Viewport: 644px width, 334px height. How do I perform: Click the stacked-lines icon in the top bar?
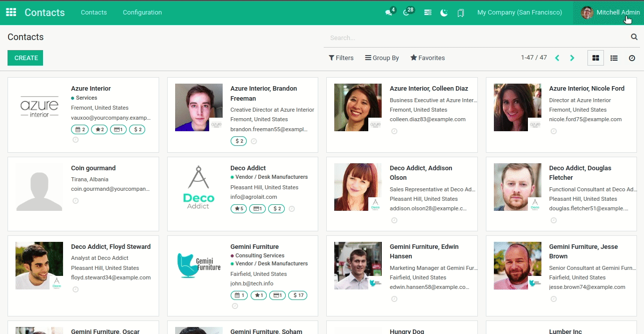pos(428,13)
